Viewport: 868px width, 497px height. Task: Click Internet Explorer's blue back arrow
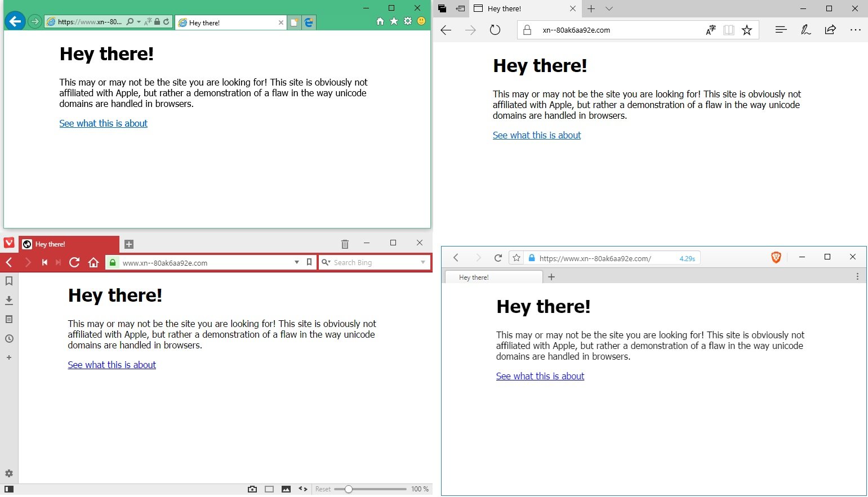[15, 21]
